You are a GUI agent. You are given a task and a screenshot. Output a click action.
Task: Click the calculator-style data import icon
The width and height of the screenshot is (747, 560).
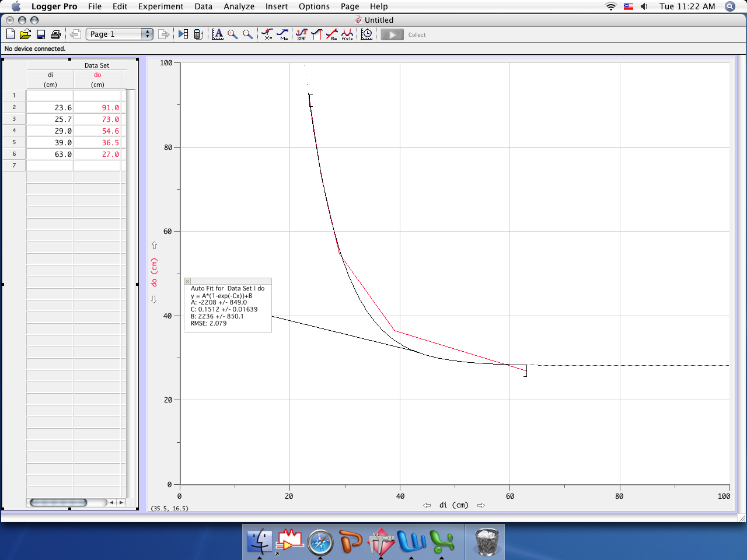[198, 34]
